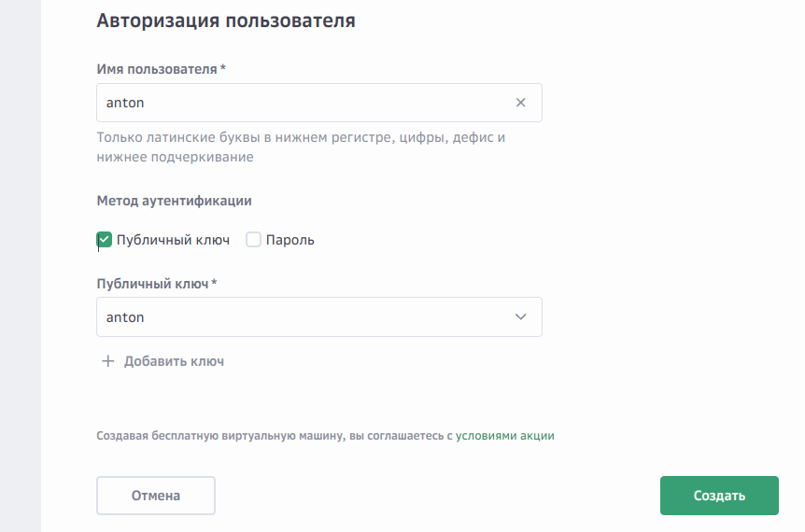Click the Публичный ключ checkbox label text
This screenshot has width=805, height=532.
tap(173, 240)
